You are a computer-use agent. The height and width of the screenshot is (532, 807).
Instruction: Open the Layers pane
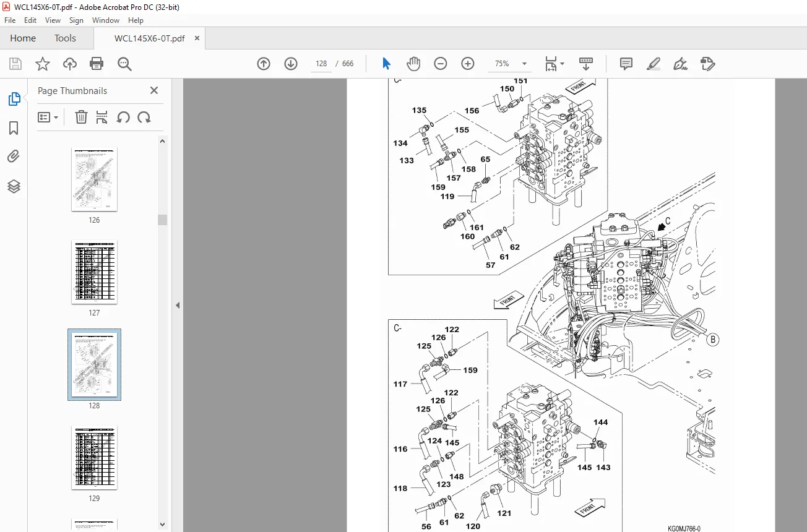14,186
